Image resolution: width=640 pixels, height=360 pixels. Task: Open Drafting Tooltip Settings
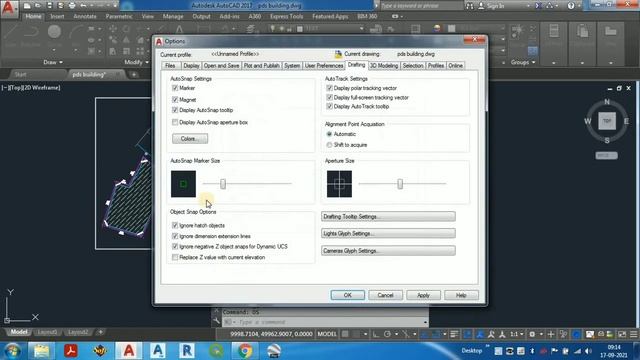coord(388,216)
